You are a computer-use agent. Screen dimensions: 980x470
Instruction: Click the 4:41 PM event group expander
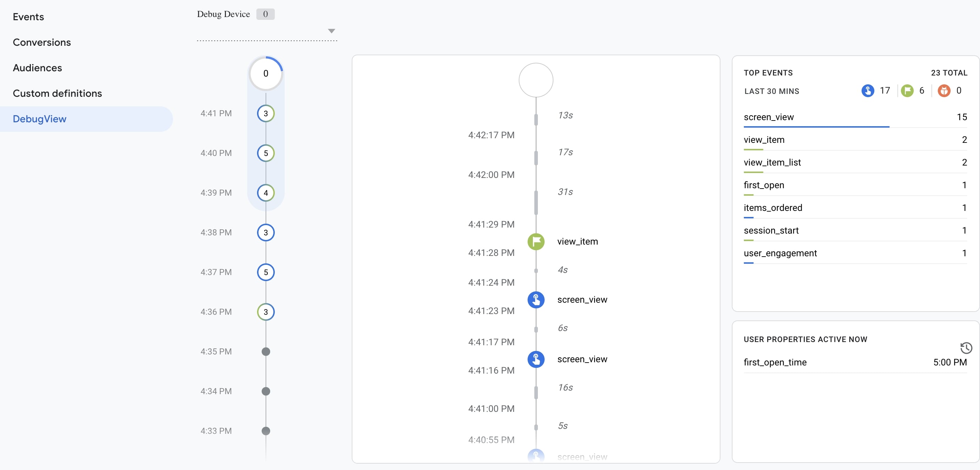coord(266,113)
